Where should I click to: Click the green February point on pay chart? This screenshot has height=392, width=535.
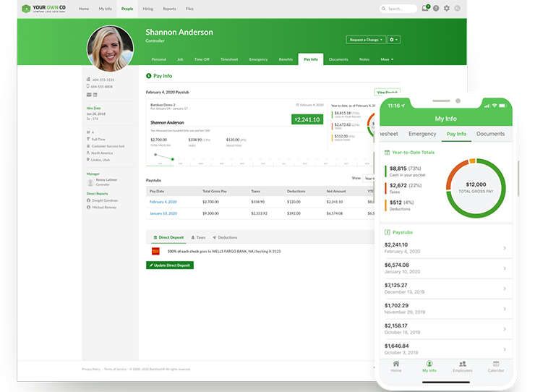point(173,159)
